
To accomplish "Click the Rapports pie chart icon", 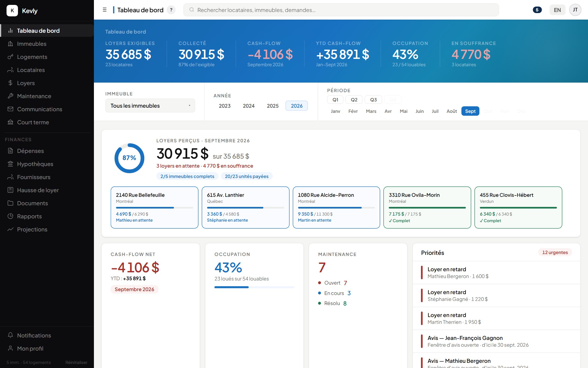I will 10,216.
